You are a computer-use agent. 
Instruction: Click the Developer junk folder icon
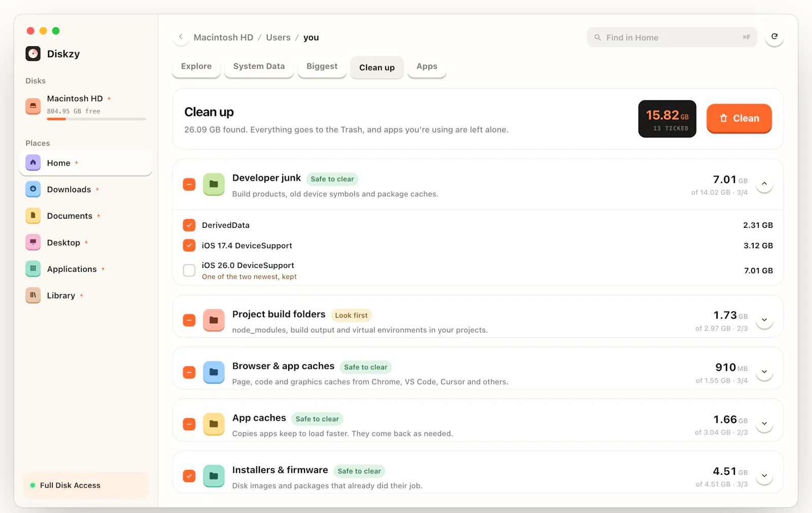pos(214,184)
